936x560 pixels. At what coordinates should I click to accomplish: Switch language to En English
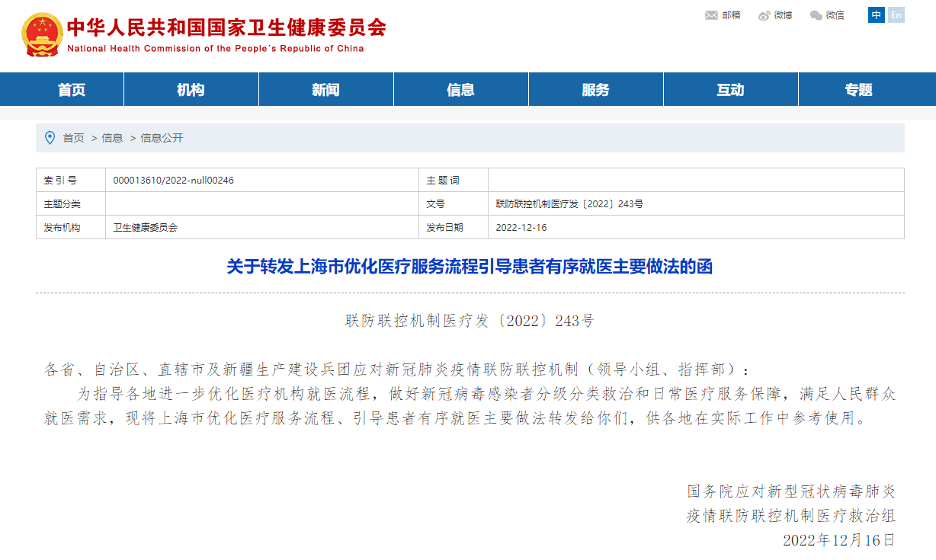896,14
